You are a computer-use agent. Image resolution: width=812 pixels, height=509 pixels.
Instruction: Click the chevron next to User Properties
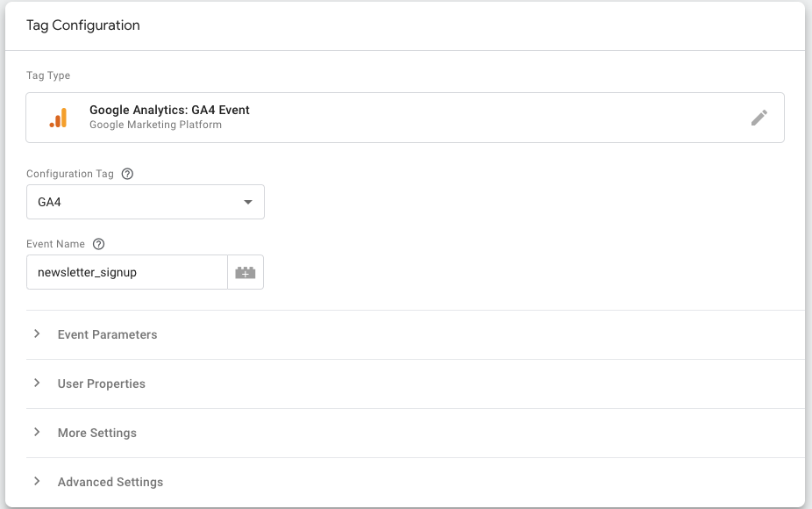[37, 384]
